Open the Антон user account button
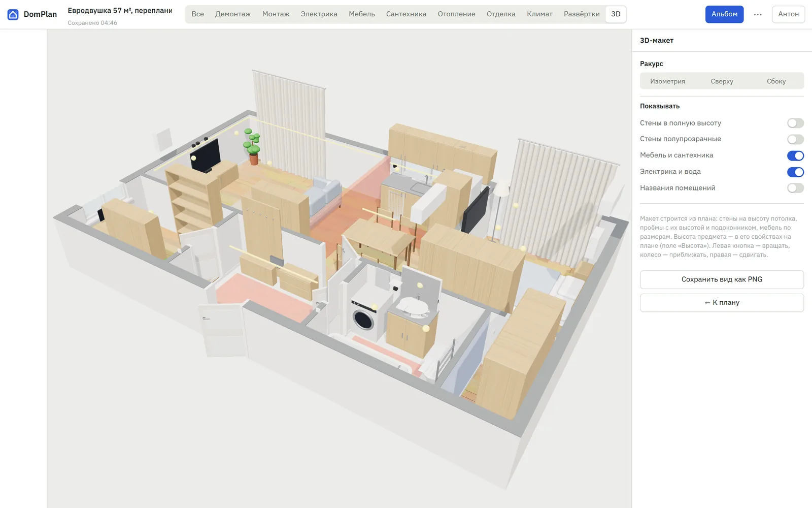The image size is (812, 508). tap(788, 14)
